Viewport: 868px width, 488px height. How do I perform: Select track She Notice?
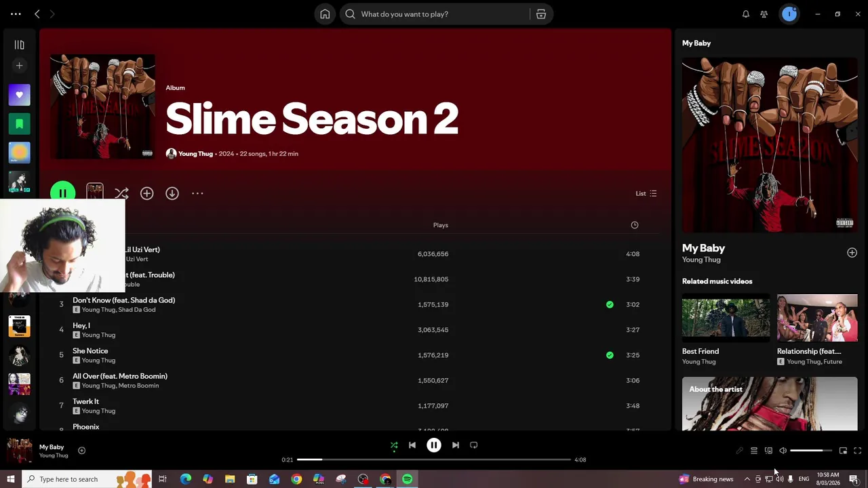(x=90, y=351)
